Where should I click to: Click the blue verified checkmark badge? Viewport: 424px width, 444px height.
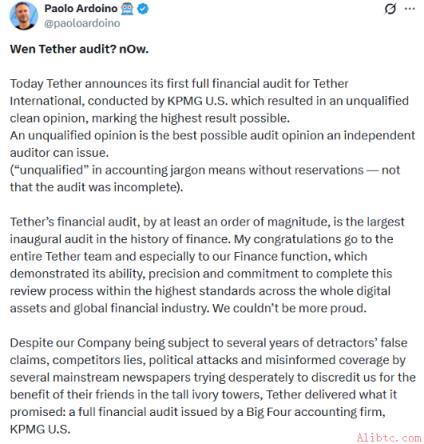143,9
